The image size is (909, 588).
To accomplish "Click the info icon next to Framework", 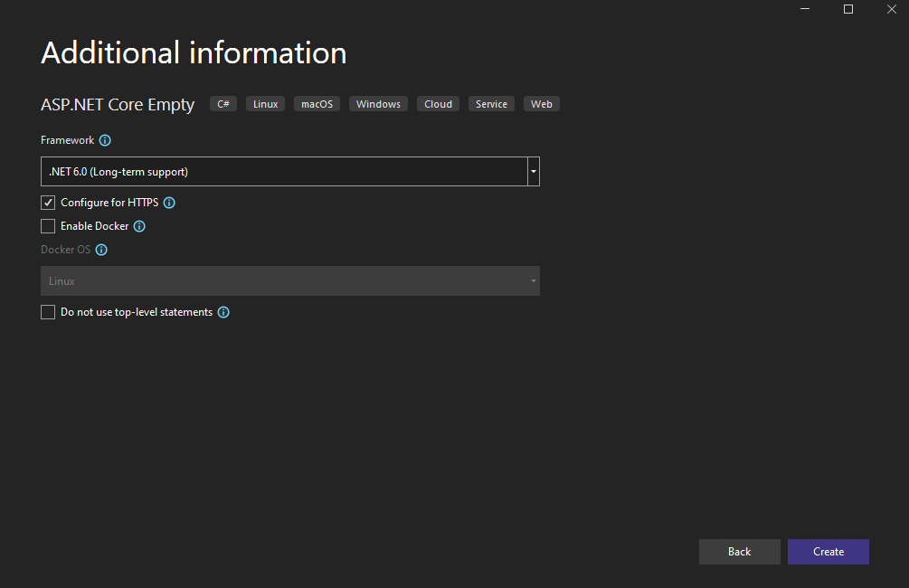I will [105, 141].
